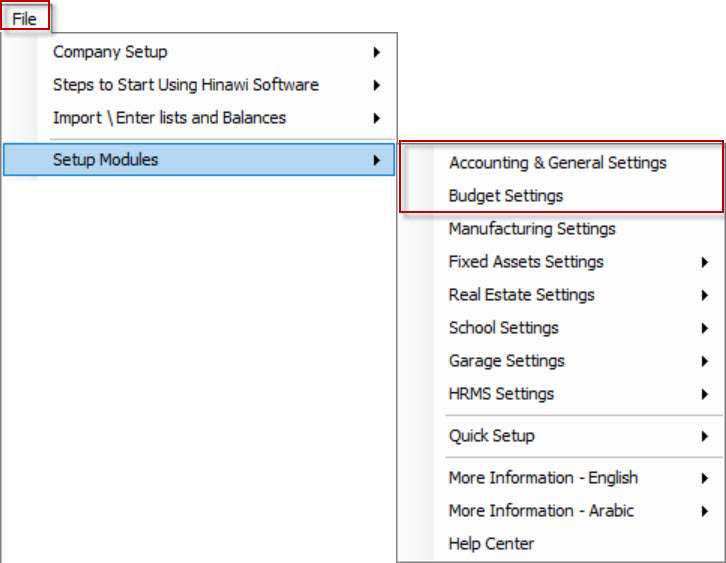Viewport: 726px width, 563px height.
Task: Choose Real Estate Settings
Action: [561, 295]
